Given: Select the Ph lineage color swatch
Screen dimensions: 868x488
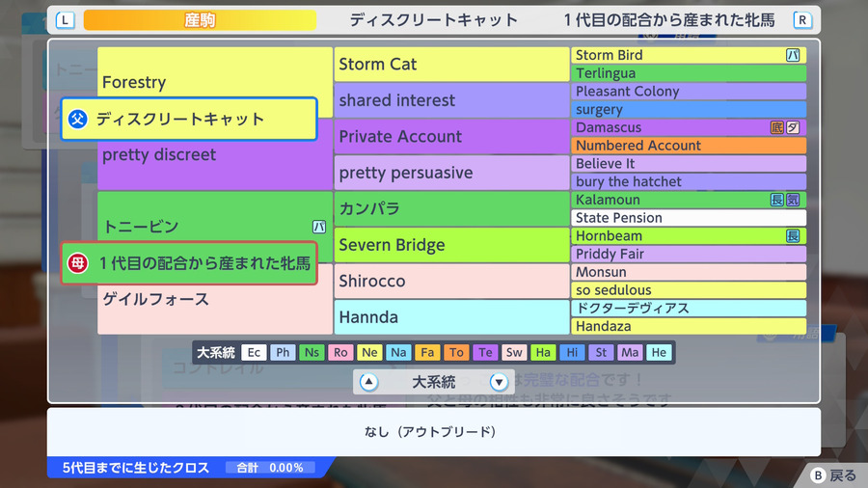Looking at the screenshot, I should 283,352.
